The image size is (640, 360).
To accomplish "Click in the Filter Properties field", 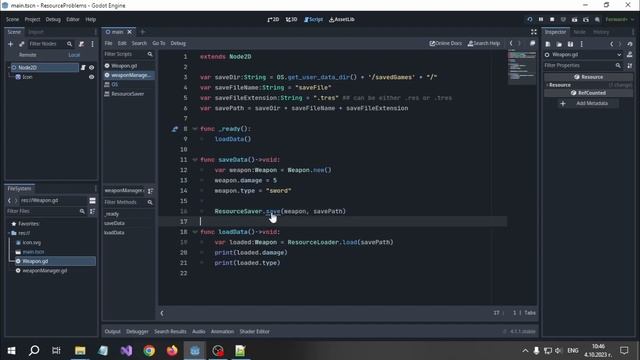I will (x=583, y=65).
